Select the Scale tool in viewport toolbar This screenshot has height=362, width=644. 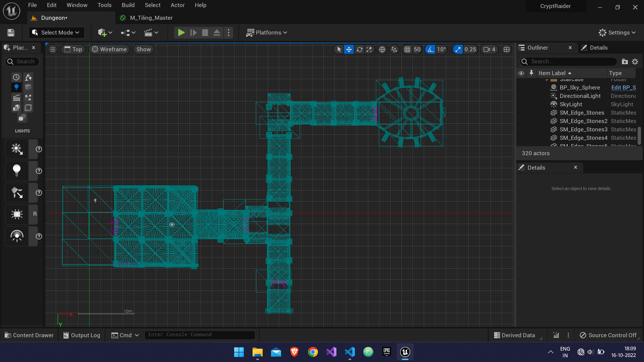click(369, 49)
